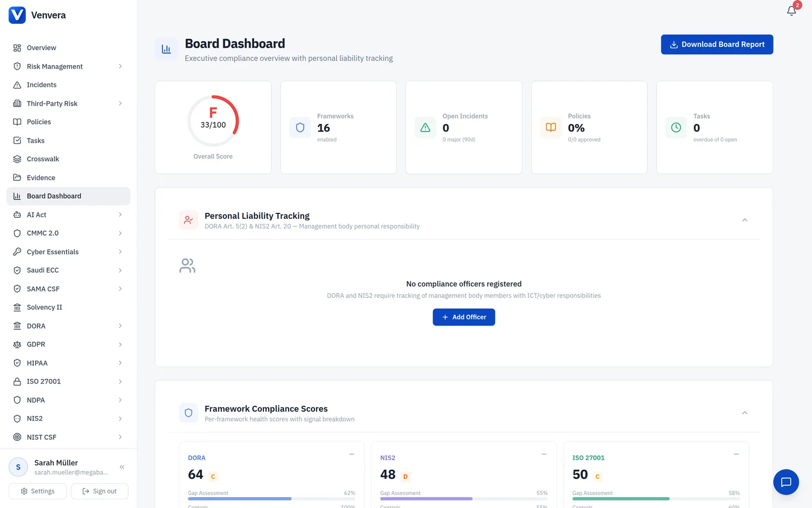
Task: Open the Overview page
Action: click(x=68, y=48)
